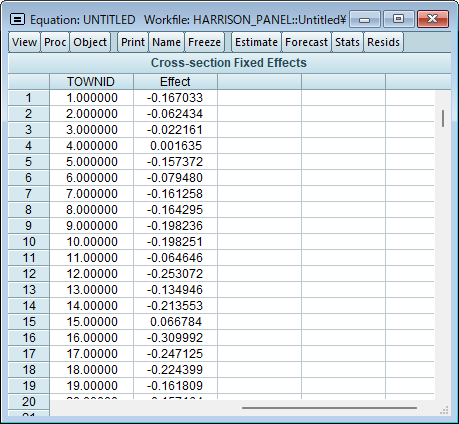Image resolution: width=459 pixels, height=424 pixels.
Task: Select cell with effect -0.253072
Action: point(175,274)
